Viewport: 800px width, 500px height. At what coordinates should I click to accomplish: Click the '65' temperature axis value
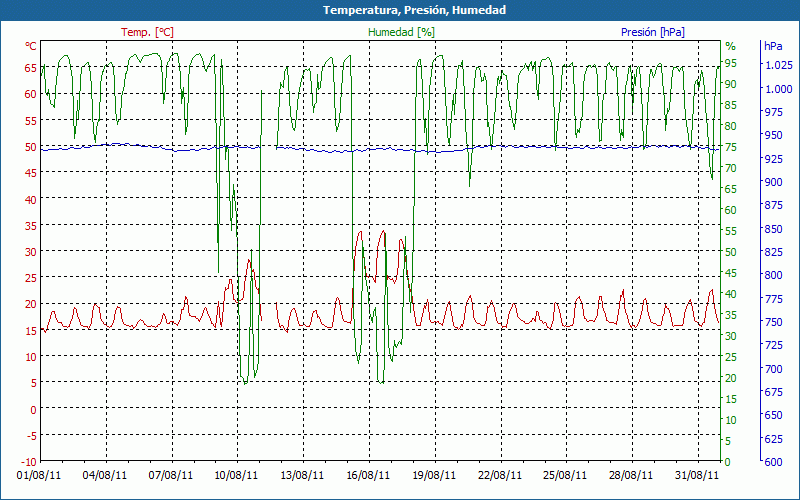coord(31,67)
